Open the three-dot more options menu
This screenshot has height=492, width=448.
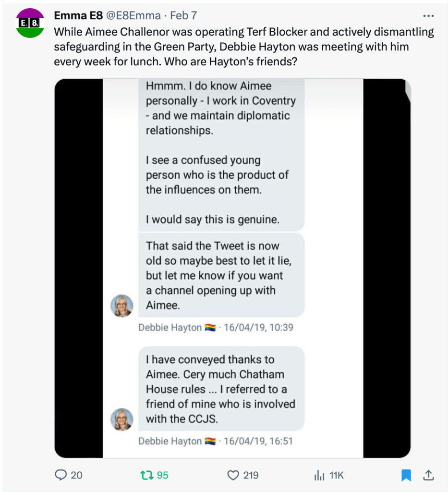427,15
